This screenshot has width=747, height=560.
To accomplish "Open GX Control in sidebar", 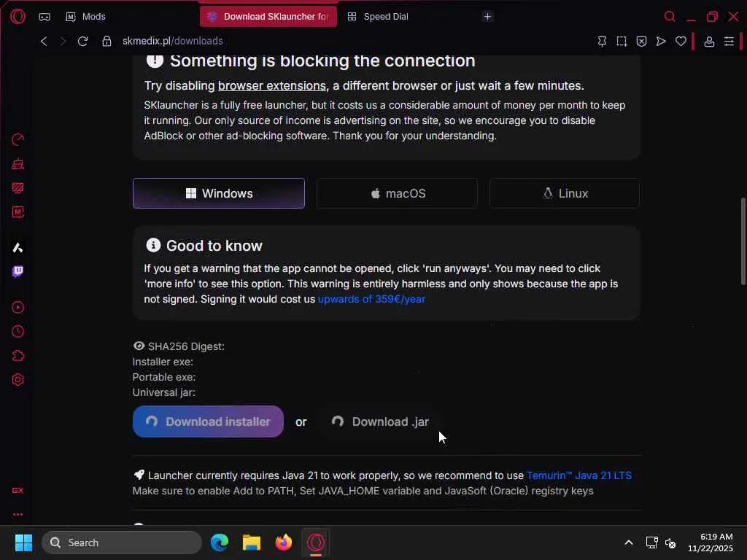I will 18,139.
